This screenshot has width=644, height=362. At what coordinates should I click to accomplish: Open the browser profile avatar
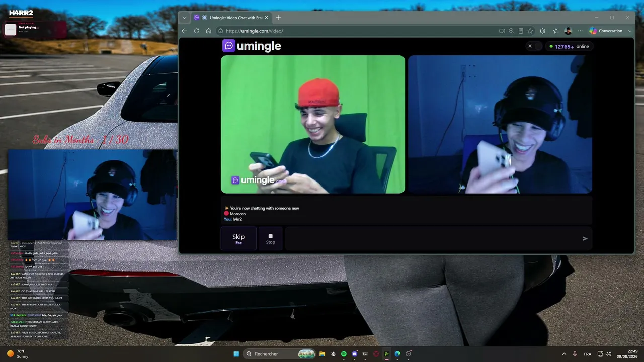[568, 31]
